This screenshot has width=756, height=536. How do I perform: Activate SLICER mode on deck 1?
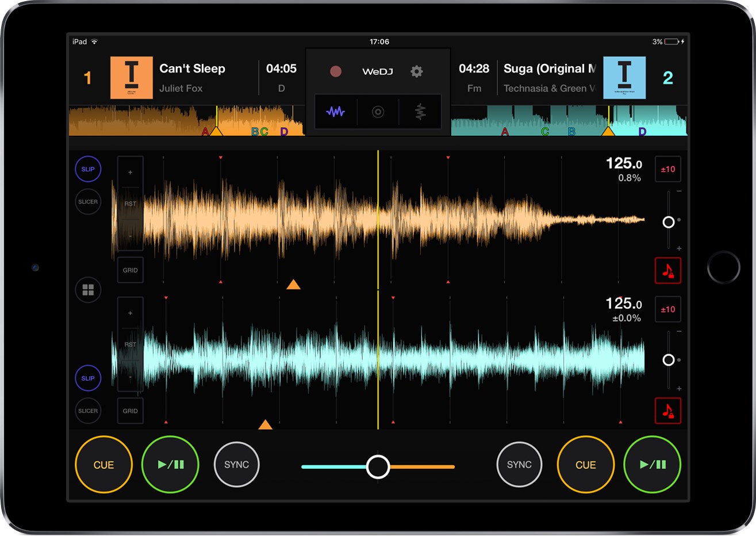[x=88, y=201]
